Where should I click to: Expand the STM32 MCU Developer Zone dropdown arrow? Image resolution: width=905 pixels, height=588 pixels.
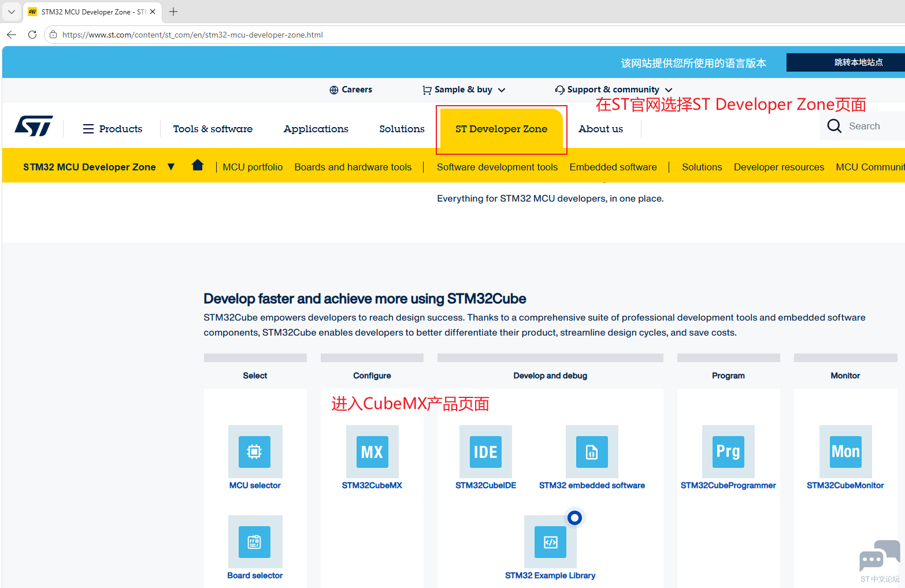pyautogui.click(x=171, y=167)
